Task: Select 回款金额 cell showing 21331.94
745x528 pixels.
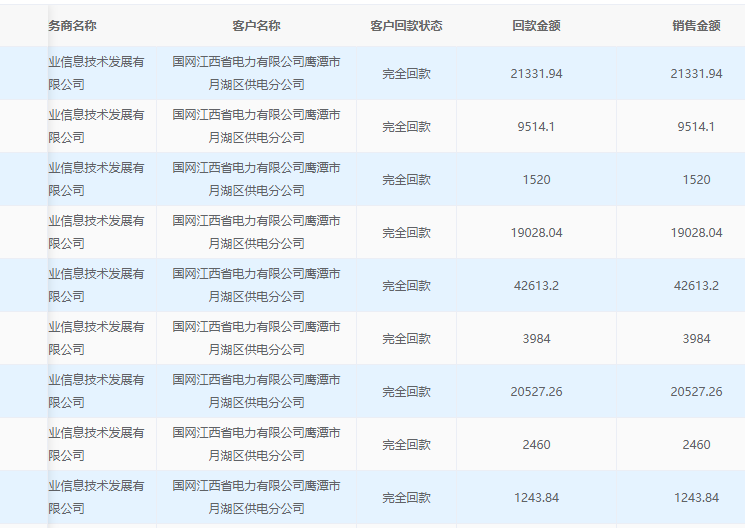Action: (536, 74)
